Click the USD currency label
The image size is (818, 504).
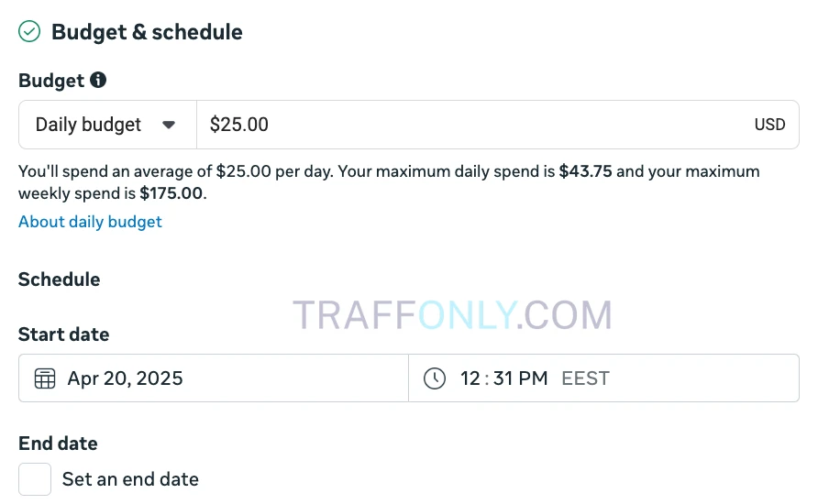[769, 125]
